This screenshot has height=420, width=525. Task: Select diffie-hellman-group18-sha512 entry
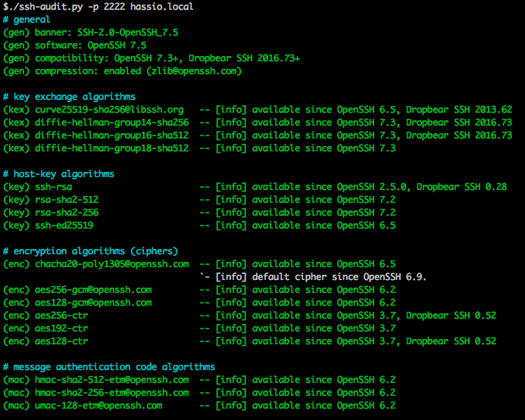[x=199, y=148]
